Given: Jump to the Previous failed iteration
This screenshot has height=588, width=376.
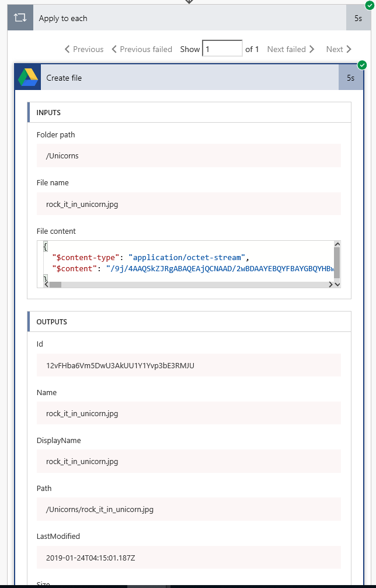Looking at the screenshot, I should [142, 49].
